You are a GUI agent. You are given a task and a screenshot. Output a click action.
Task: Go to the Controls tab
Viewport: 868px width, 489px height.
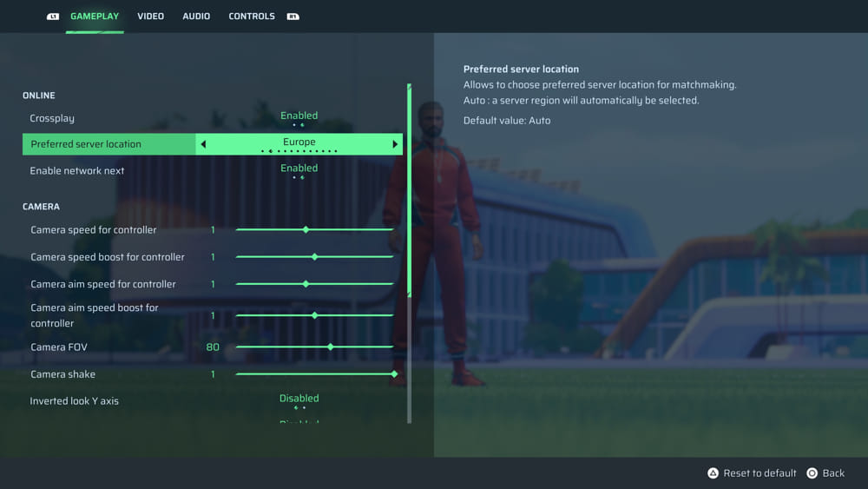point(252,17)
